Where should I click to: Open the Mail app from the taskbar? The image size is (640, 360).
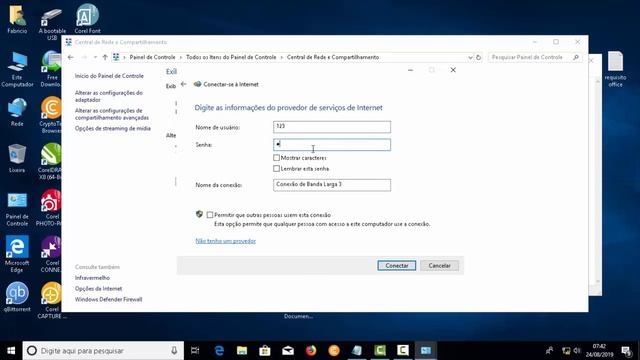point(288,350)
